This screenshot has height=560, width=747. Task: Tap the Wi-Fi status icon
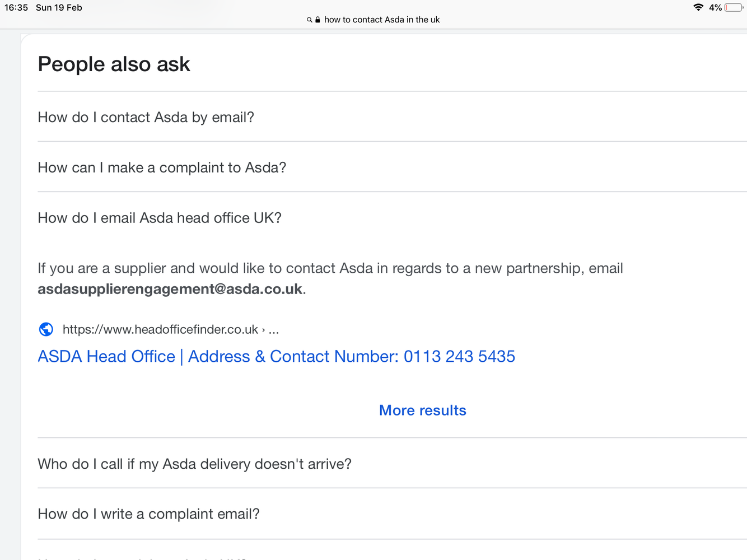(698, 7)
